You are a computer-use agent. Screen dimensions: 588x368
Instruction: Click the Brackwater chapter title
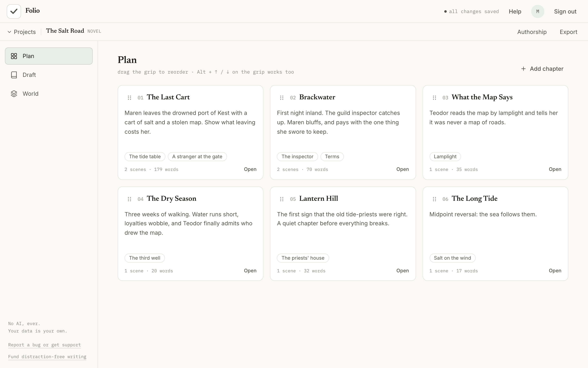click(x=317, y=97)
